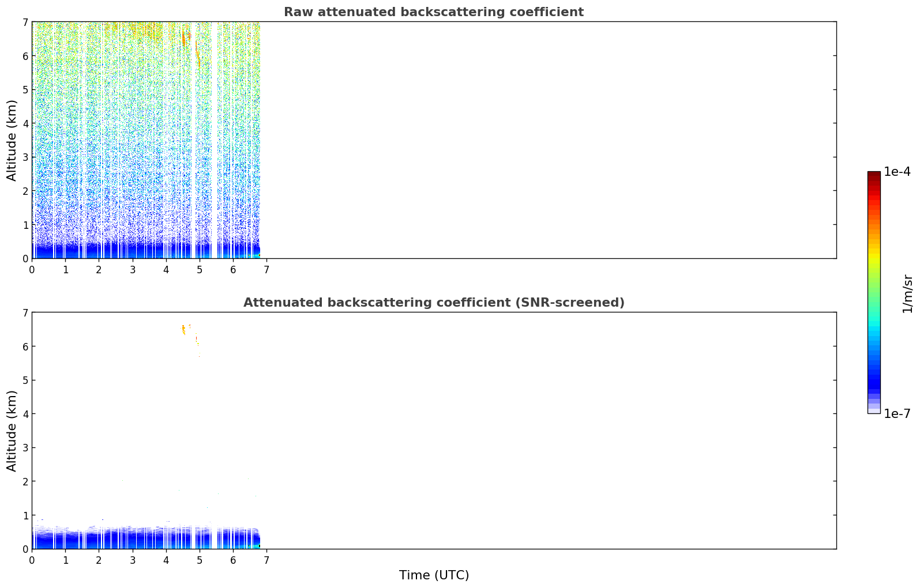Click the orange cloud feature in SNR-screened plot
Screen dimensions: 920x588
[184, 329]
